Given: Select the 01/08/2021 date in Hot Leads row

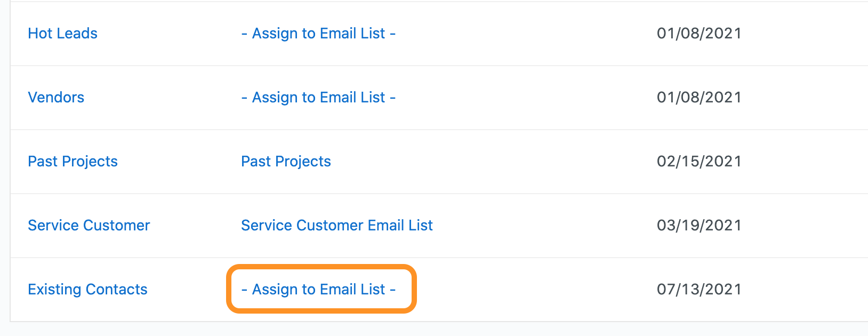Looking at the screenshot, I should 699,33.
